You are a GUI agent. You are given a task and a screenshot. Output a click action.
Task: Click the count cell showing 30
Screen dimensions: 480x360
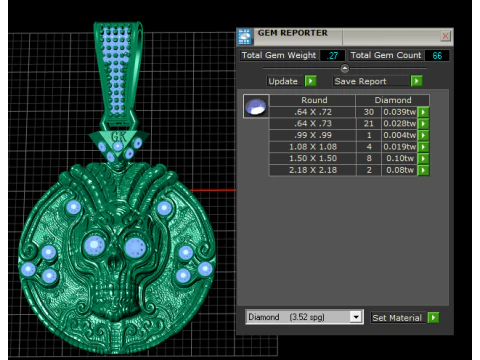point(369,112)
